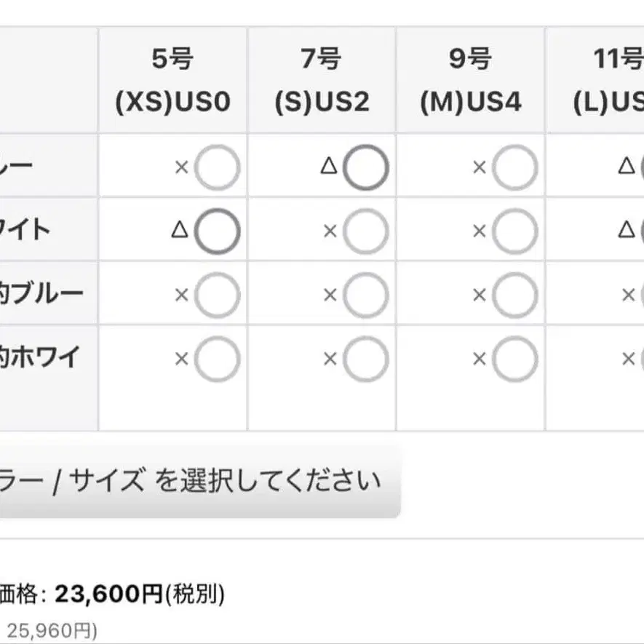Choose 予約ホワイト radio button for 7号 (S)
This screenshot has height=644, width=644.
coord(365,359)
